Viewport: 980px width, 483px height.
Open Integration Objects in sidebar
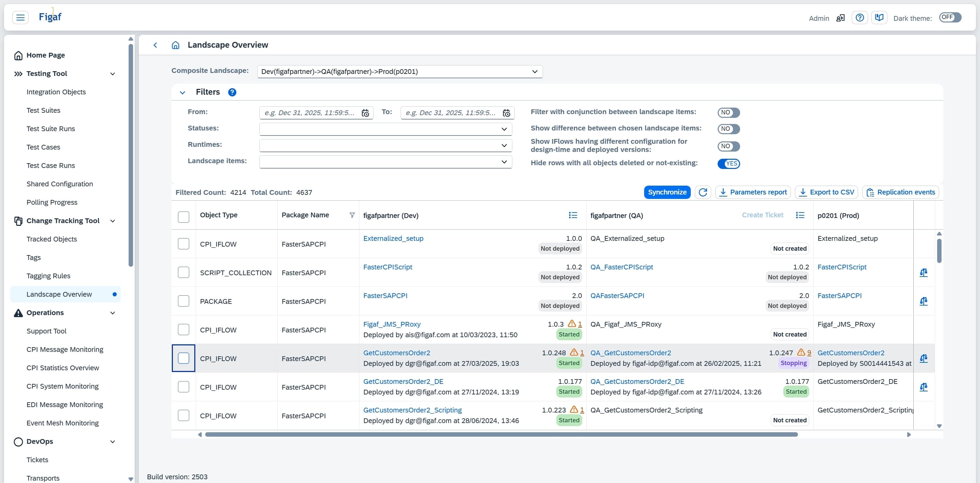coord(56,92)
